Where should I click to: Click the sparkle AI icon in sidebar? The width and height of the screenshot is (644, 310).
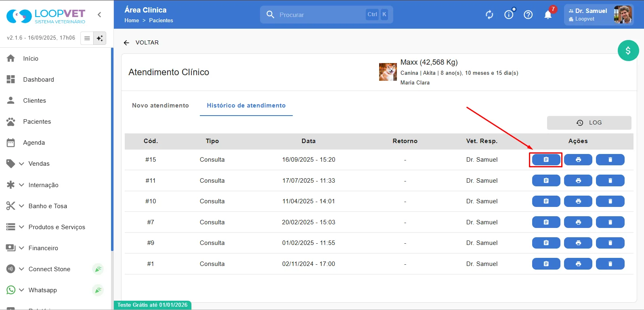100,38
